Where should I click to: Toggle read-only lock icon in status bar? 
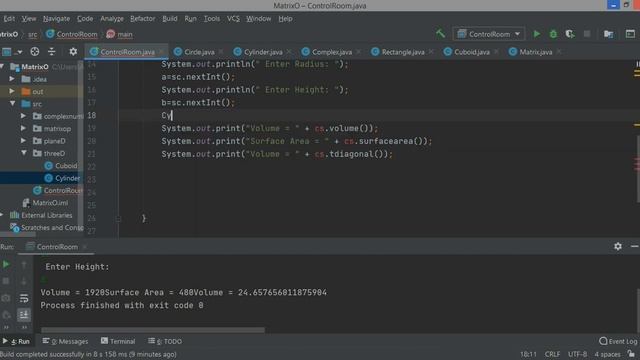click(631, 354)
